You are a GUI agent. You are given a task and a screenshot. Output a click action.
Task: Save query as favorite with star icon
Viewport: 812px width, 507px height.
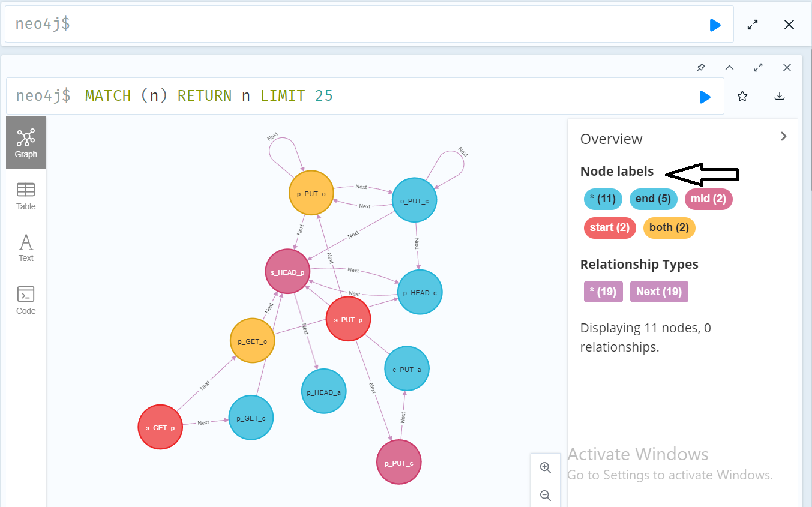[742, 96]
